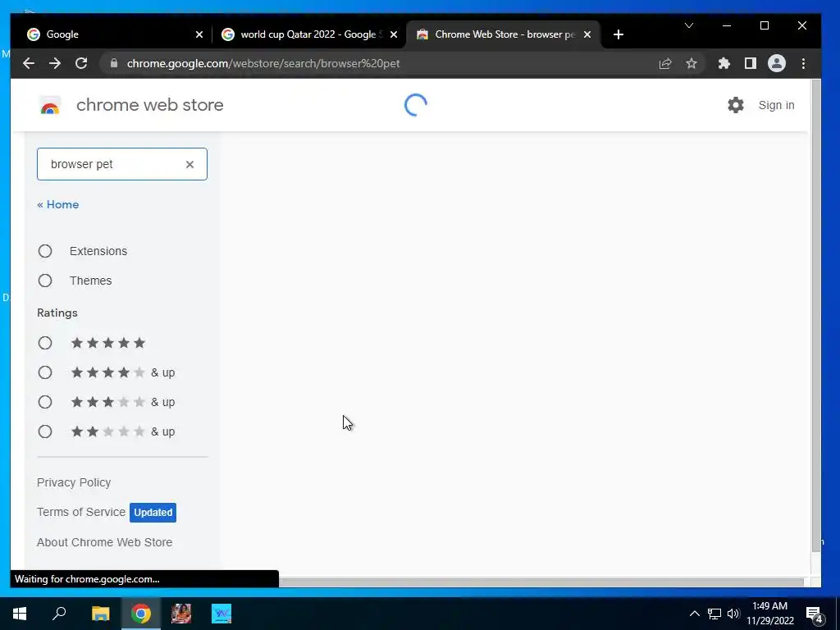The image size is (840, 630).
Task: Open the Extensions puzzle icon
Action: click(724, 63)
